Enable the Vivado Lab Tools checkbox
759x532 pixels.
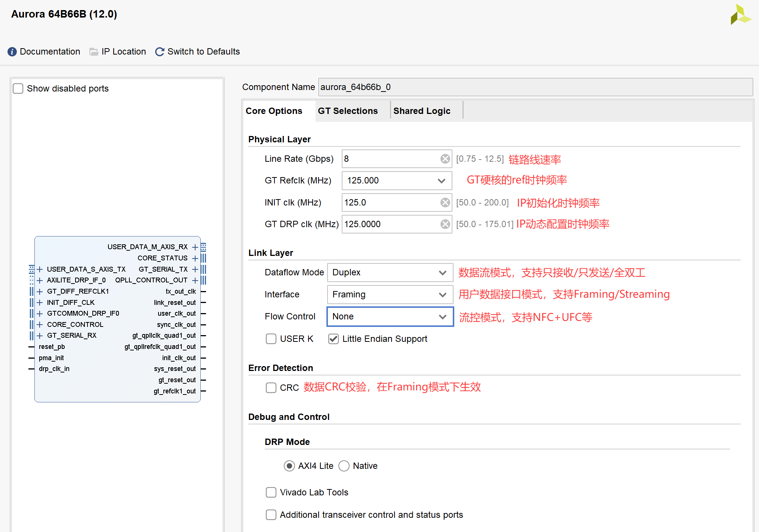[x=271, y=492]
